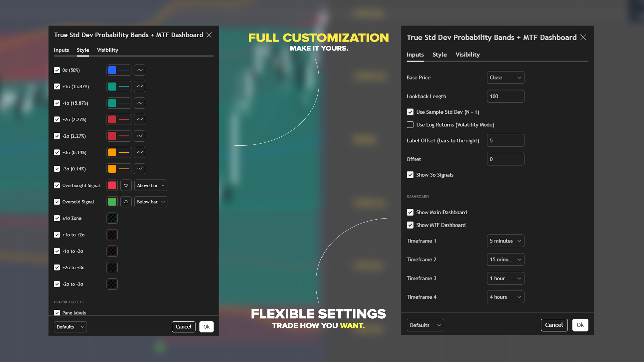Open line type icon for +2σ (2.27%)
Image resolution: width=644 pixels, height=362 pixels.
[139, 119]
